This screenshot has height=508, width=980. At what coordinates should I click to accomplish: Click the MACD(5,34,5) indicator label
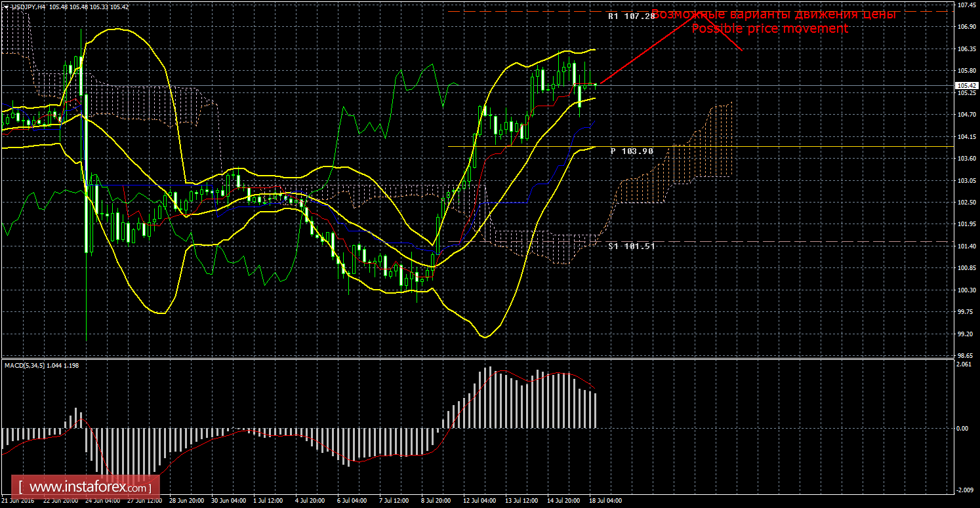pyautogui.click(x=41, y=365)
